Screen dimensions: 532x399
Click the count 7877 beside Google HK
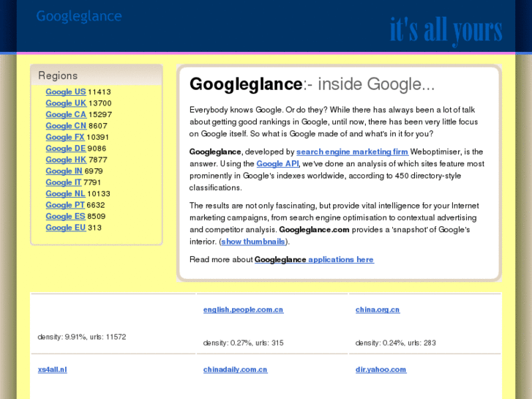pos(98,160)
